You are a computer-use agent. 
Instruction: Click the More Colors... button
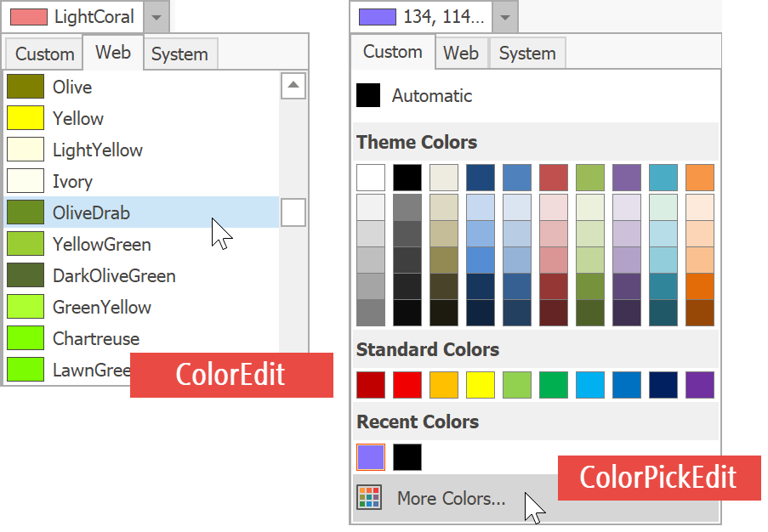(451, 498)
